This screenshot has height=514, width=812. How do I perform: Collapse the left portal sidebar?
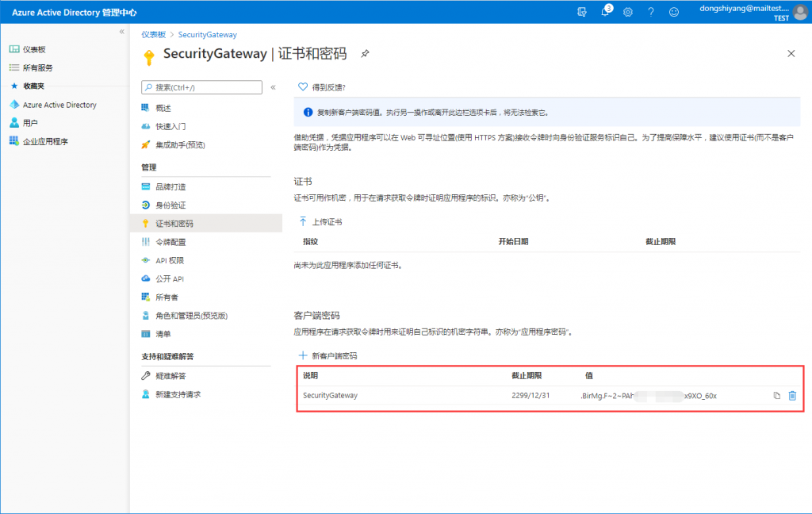tap(121, 32)
